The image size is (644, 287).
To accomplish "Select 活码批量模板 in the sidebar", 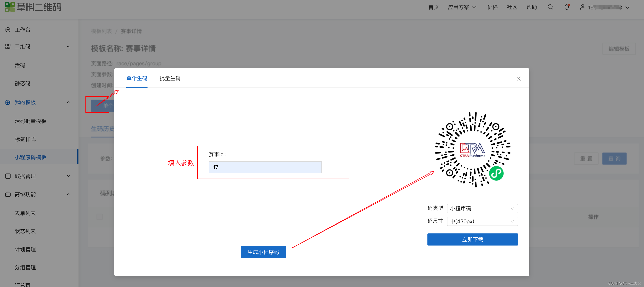I will pyautogui.click(x=31, y=121).
